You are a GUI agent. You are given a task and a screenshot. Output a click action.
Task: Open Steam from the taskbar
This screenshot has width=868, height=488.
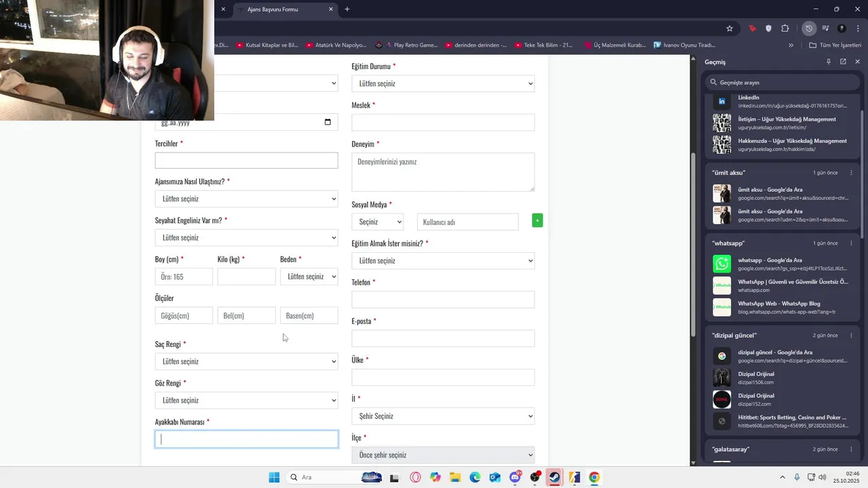(x=555, y=477)
